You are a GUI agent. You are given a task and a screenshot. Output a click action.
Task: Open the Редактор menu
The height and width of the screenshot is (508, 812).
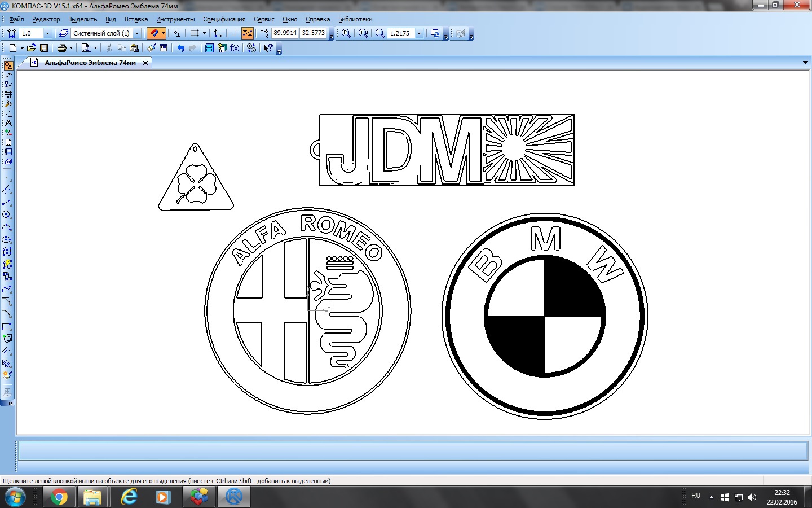pos(46,19)
